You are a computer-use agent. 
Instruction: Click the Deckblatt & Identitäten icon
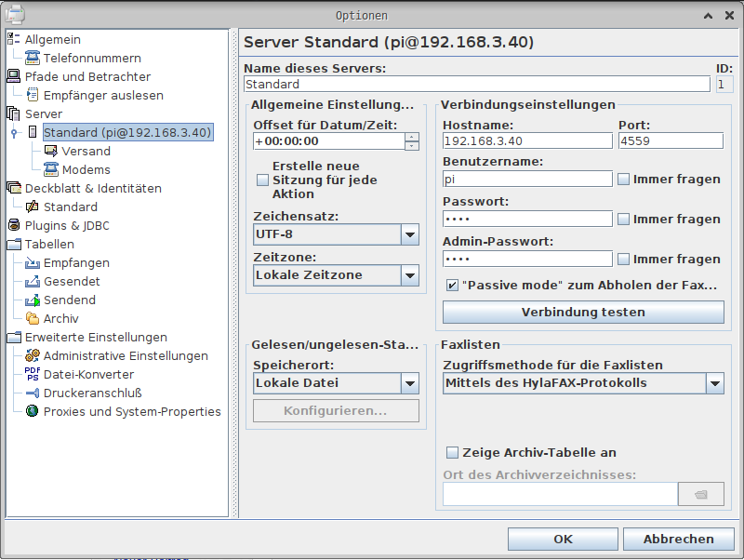point(14,188)
